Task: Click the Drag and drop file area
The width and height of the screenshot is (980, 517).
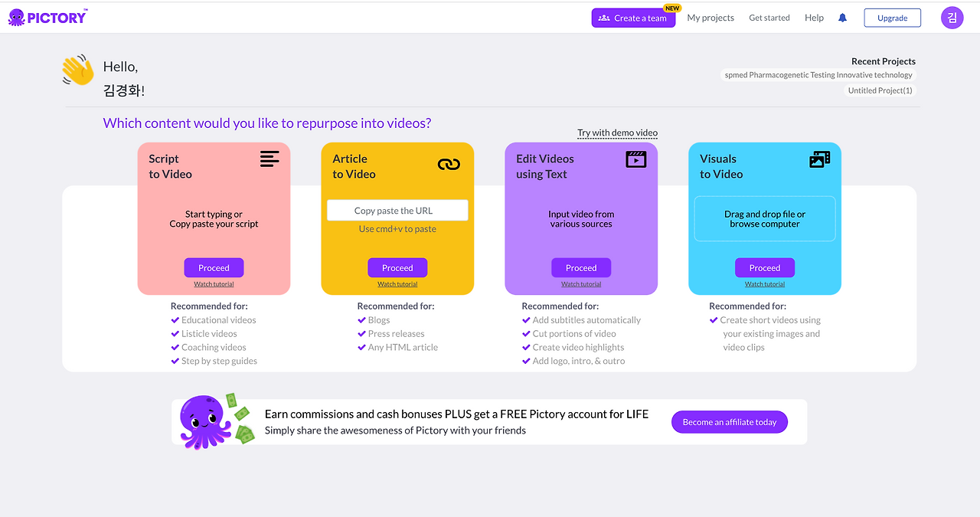Action: point(765,219)
